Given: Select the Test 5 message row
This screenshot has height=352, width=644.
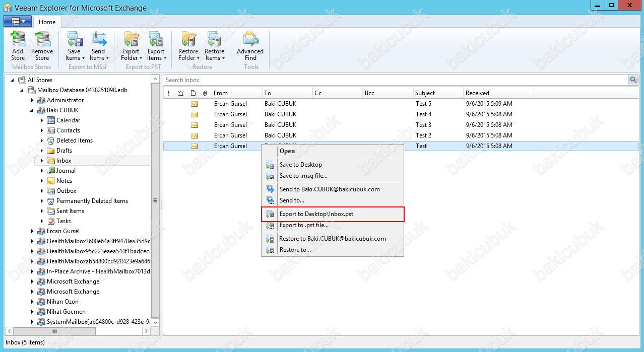Looking at the screenshot, I should pos(401,104).
